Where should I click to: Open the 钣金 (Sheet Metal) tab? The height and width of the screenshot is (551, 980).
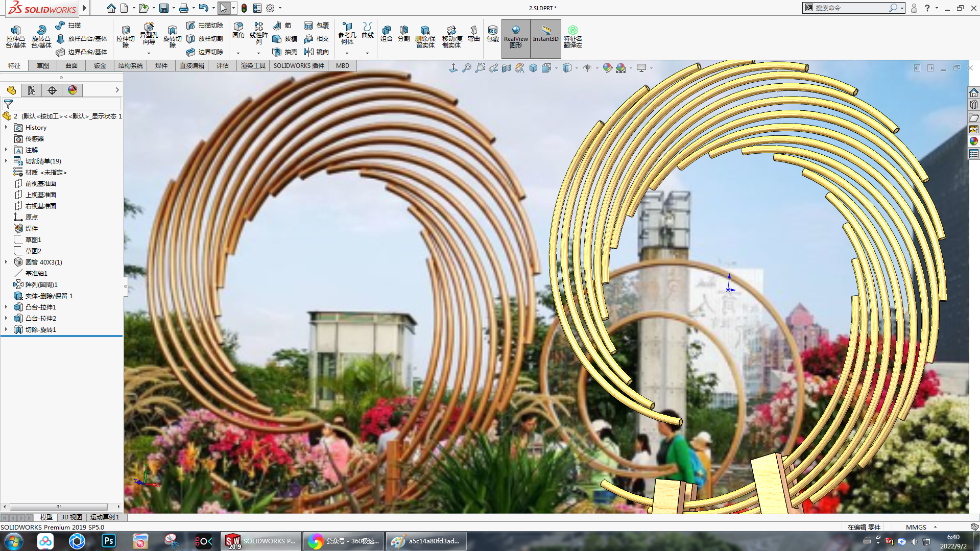[100, 66]
